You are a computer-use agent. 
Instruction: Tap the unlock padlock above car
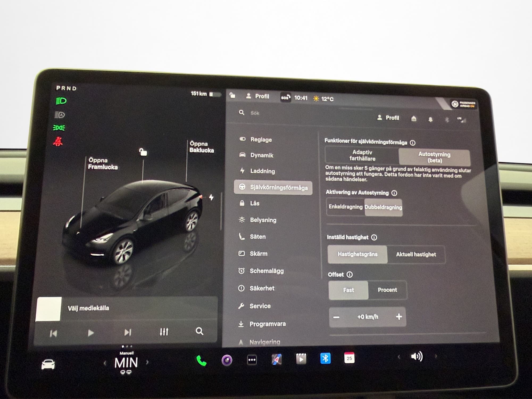point(143,152)
